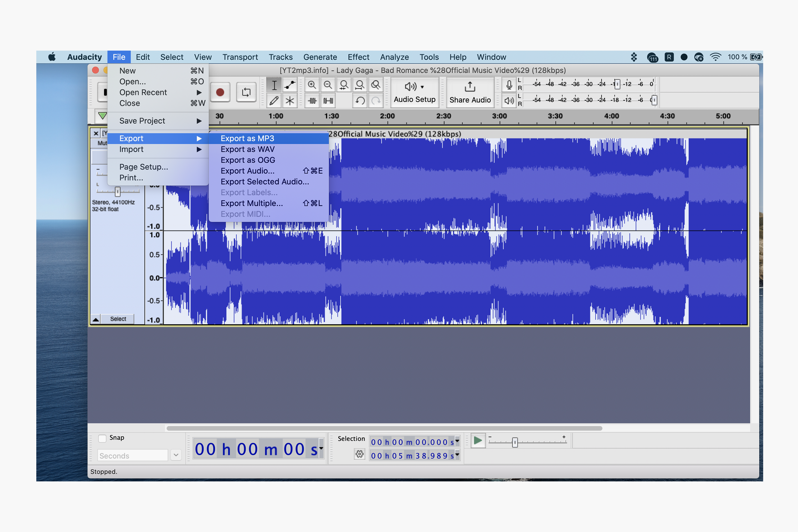
Task: Click the battery status icon
Action: (x=756, y=57)
